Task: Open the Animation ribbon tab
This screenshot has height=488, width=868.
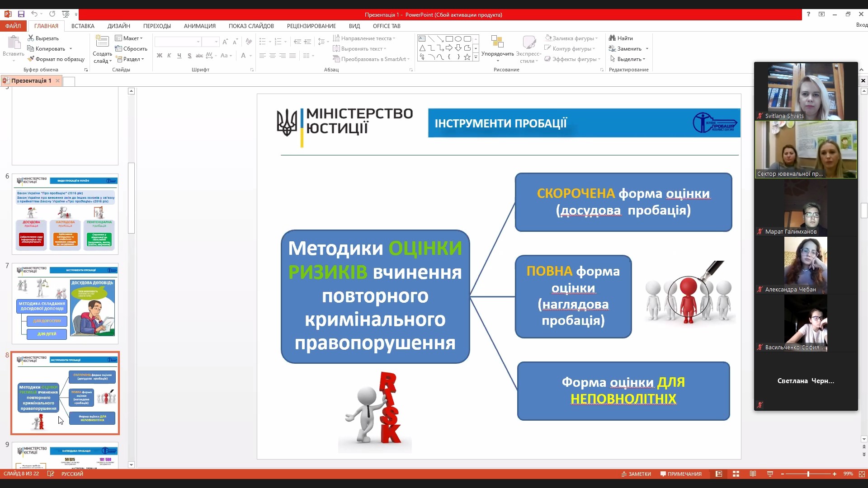Action: pos(199,26)
